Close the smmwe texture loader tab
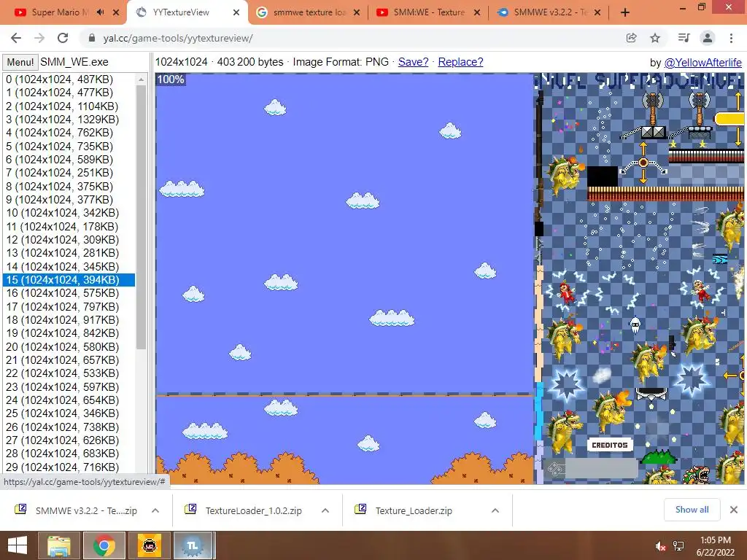 (356, 12)
